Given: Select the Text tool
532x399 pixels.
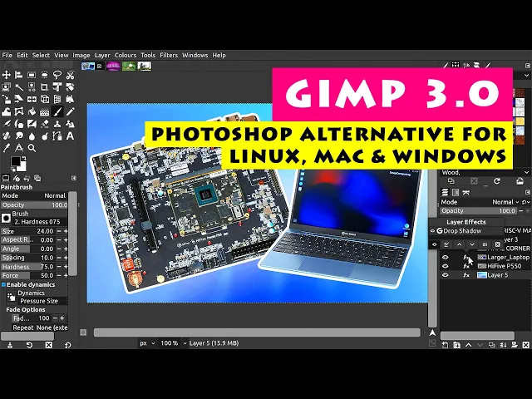Looking at the screenshot, I should coord(70,136).
